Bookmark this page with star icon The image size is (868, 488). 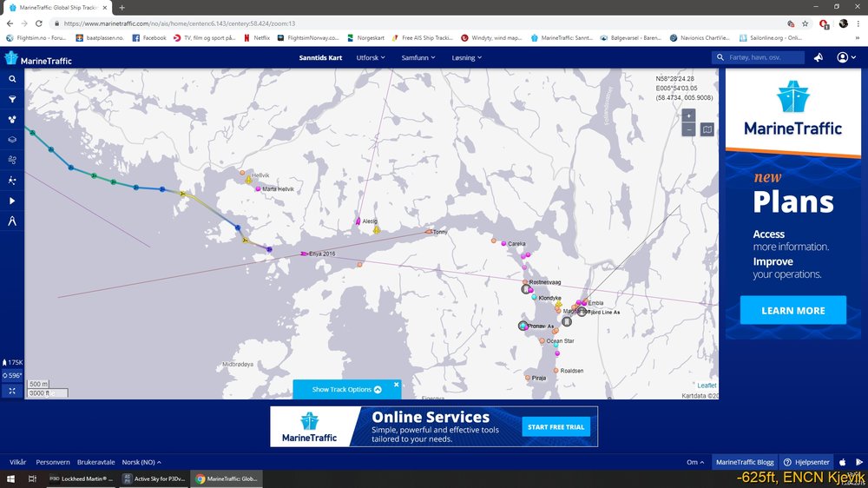(x=805, y=23)
